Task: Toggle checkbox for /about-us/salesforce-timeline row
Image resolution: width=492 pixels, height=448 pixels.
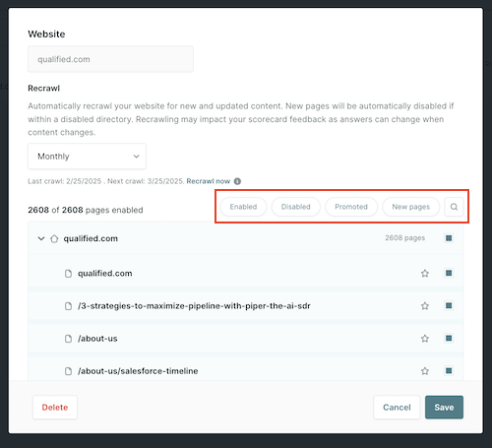Action: click(449, 370)
